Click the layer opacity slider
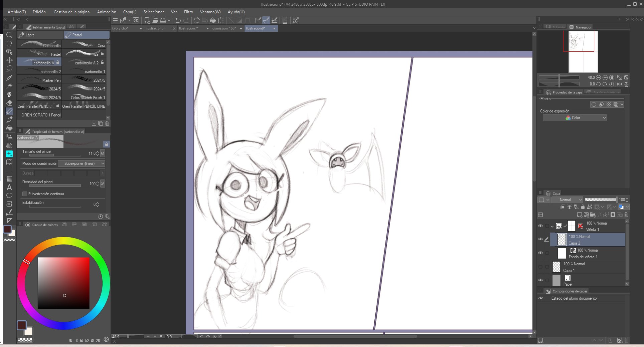Viewport: 644px width, 347px height. point(601,200)
